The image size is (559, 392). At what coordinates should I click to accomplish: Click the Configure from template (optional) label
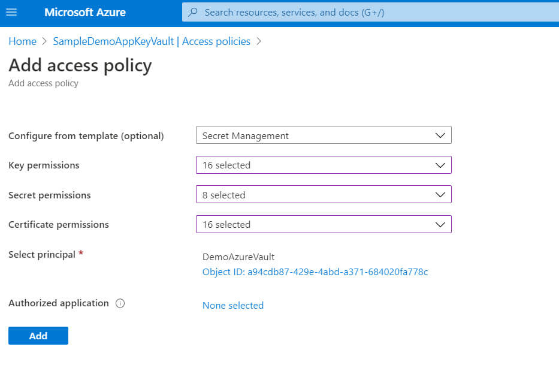click(86, 136)
